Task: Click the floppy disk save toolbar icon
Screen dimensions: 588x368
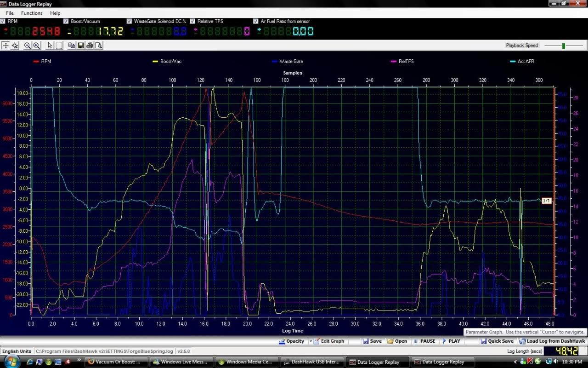Action: tap(81, 46)
